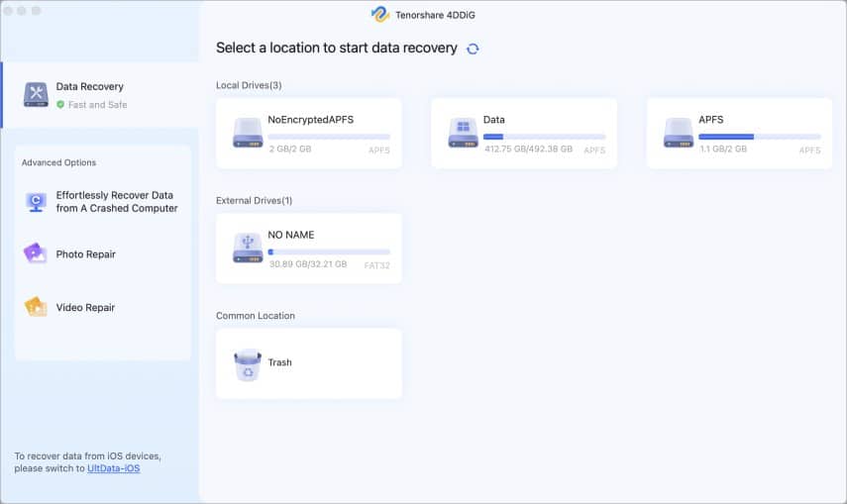Choose the Trash common location label
Screen dimensions: 847x504
click(x=279, y=362)
